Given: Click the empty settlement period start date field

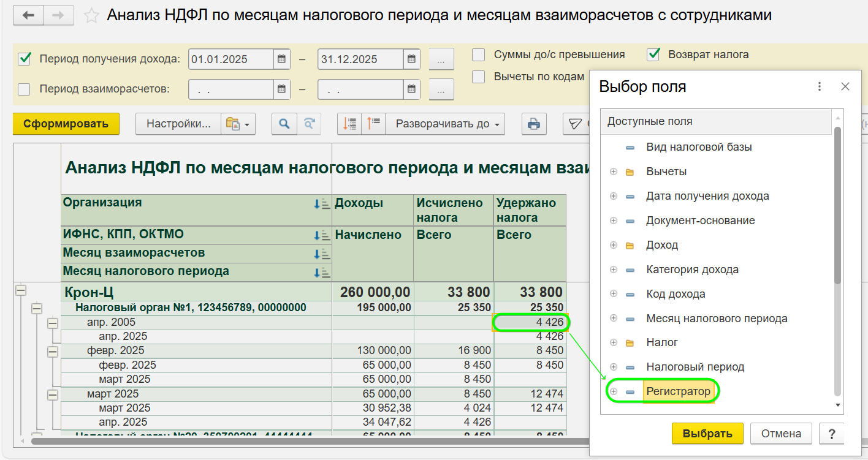Looking at the screenshot, I should click(230, 89).
